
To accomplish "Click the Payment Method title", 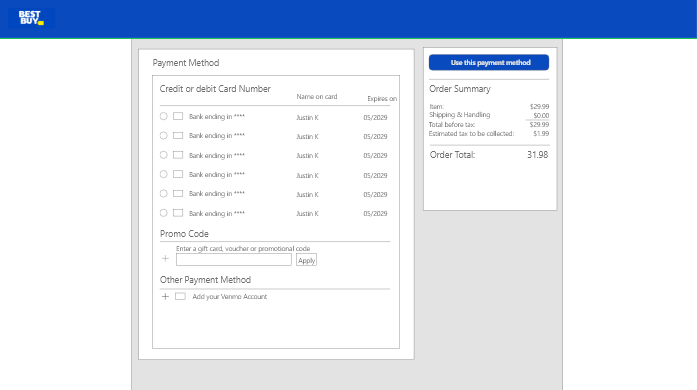I will [x=186, y=63].
